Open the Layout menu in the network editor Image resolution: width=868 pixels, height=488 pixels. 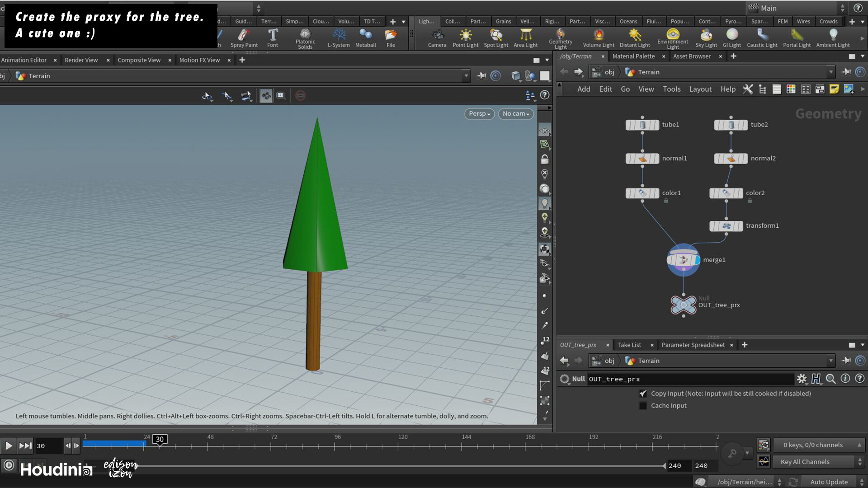tap(700, 89)
